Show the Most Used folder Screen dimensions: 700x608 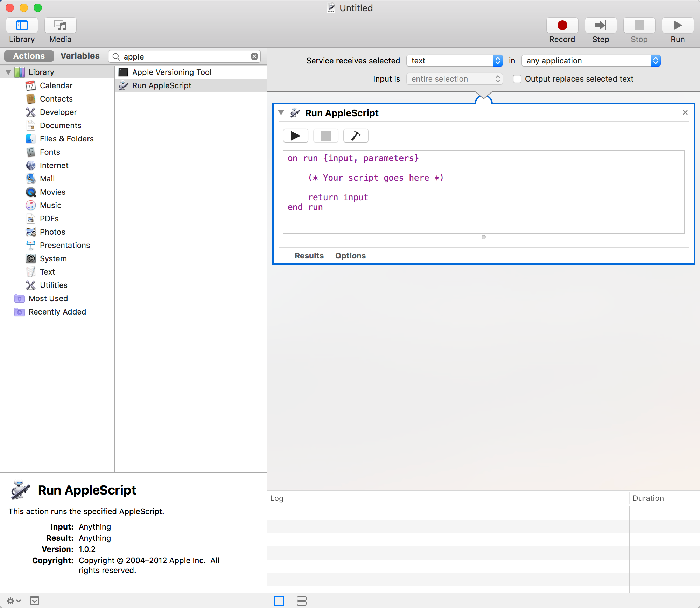pos(48,298)
